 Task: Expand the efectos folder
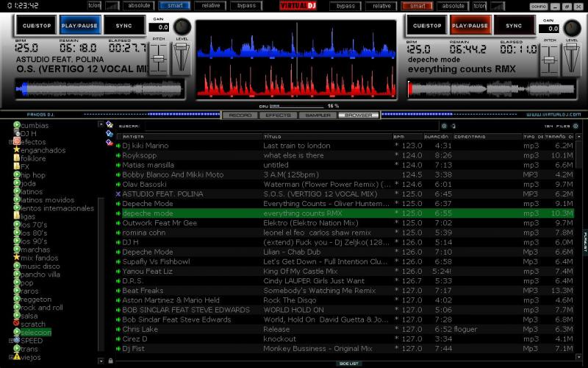10,142
